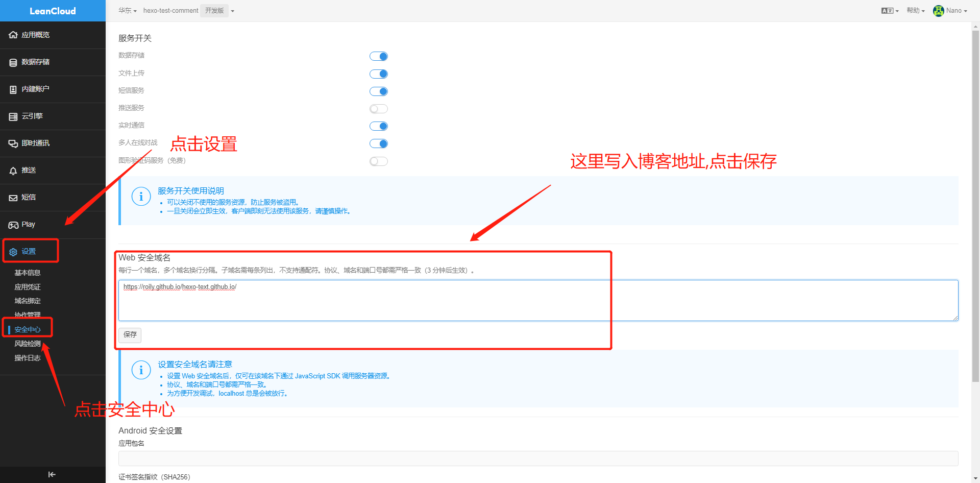Click Android 安全设置 heading
The image size is (980, 483).
coord(150,431)
